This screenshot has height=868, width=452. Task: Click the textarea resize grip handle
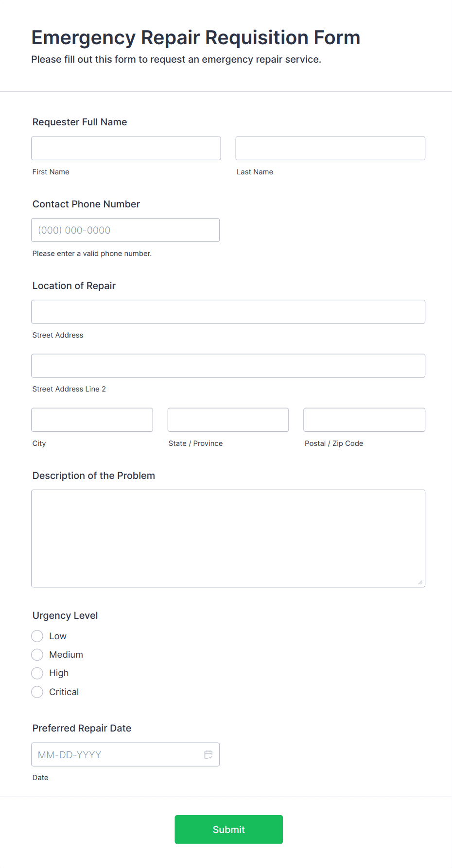[420, 582]
